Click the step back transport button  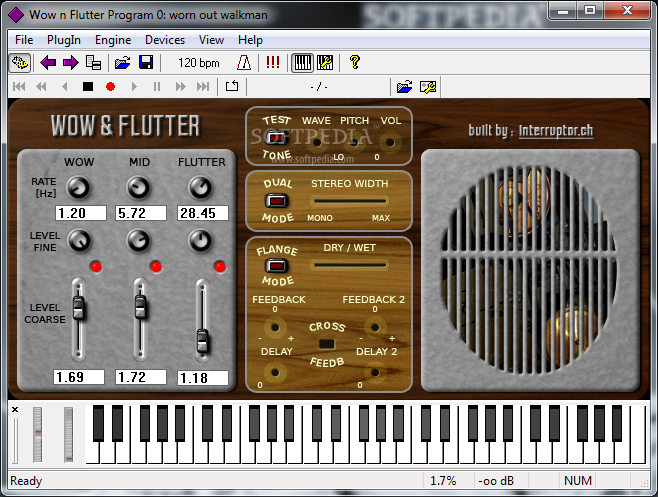[64, 86]
